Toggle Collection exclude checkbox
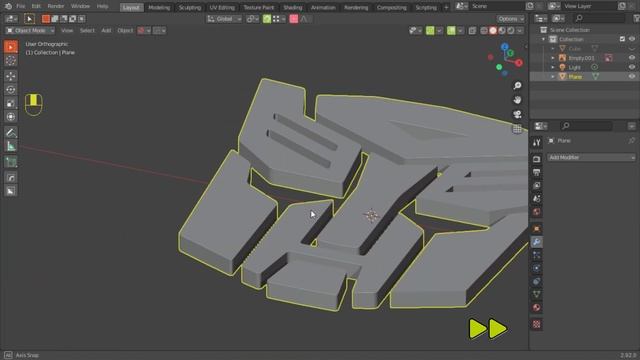 622,39
